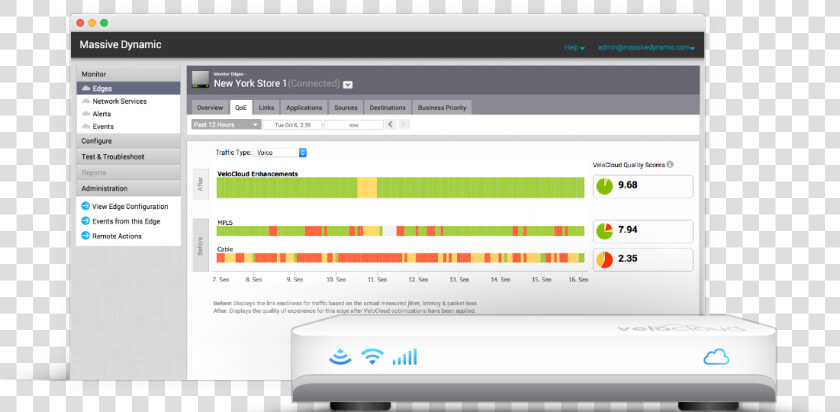The height and width of the screenshot is (412, 840).
Task: Click the 2.35 score pie chart icon
Action: point(604,260)
